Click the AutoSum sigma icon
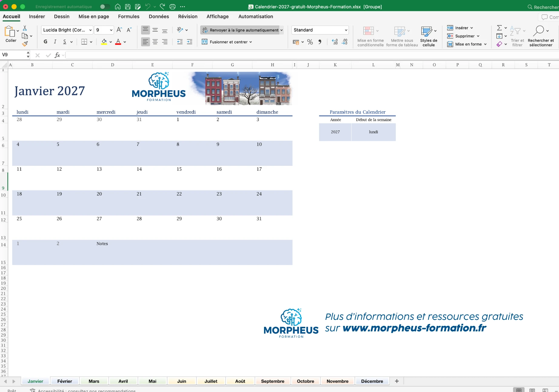This screenshot has width=559, height=392. point(499,28)
